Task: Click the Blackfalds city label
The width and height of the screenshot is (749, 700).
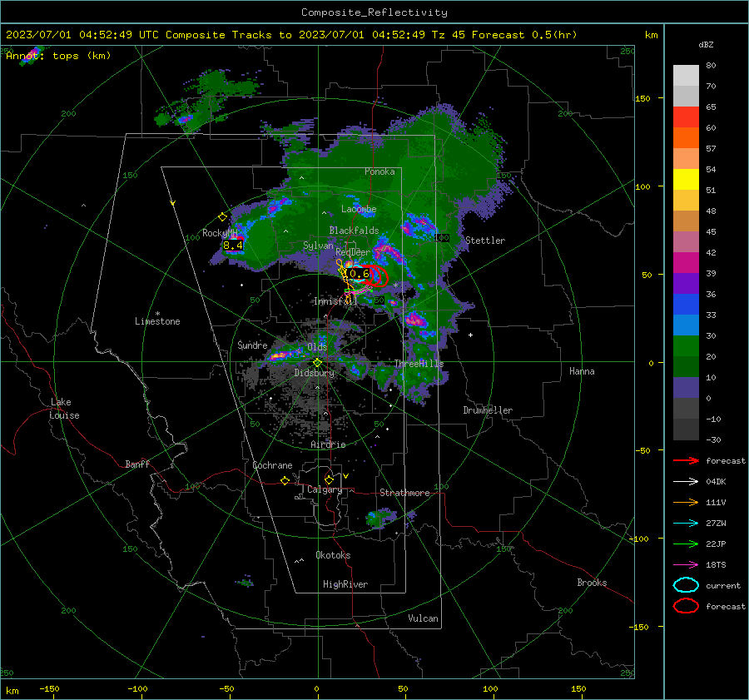Action: coord(354,231)
